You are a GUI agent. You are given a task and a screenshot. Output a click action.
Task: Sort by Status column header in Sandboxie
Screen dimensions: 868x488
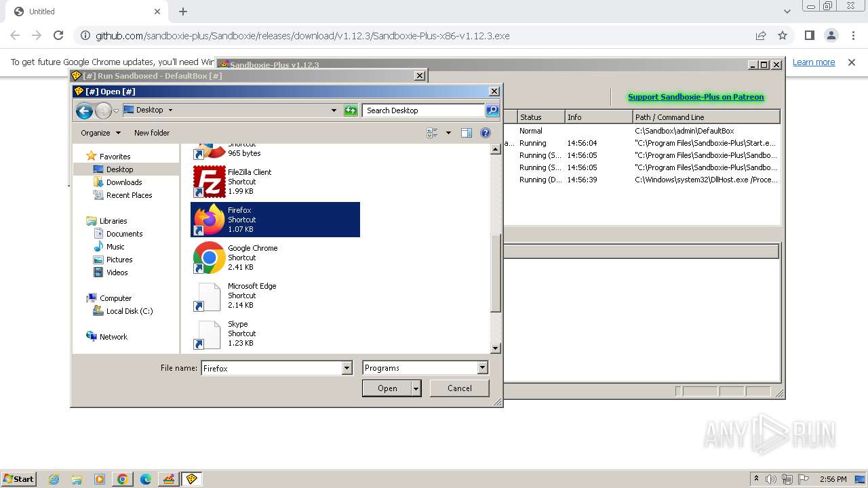pos(540,117)
